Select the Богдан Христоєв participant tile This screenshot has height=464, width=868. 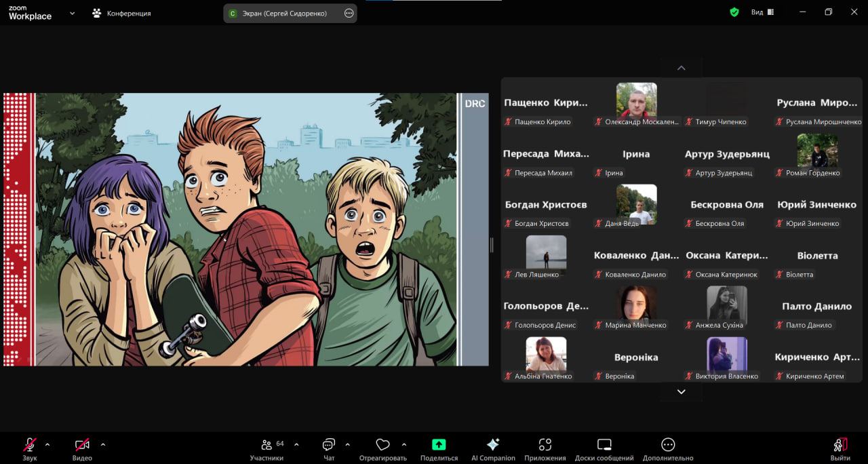pos(546,205)
